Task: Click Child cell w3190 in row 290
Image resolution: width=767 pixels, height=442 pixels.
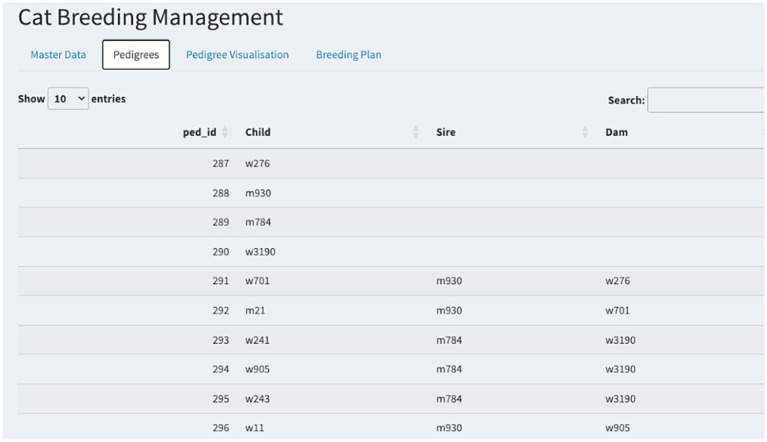Action: coord(260,252)
